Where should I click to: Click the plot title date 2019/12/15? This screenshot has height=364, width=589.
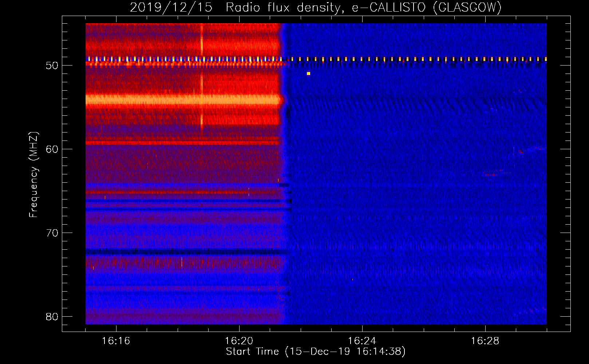point(171,7)
